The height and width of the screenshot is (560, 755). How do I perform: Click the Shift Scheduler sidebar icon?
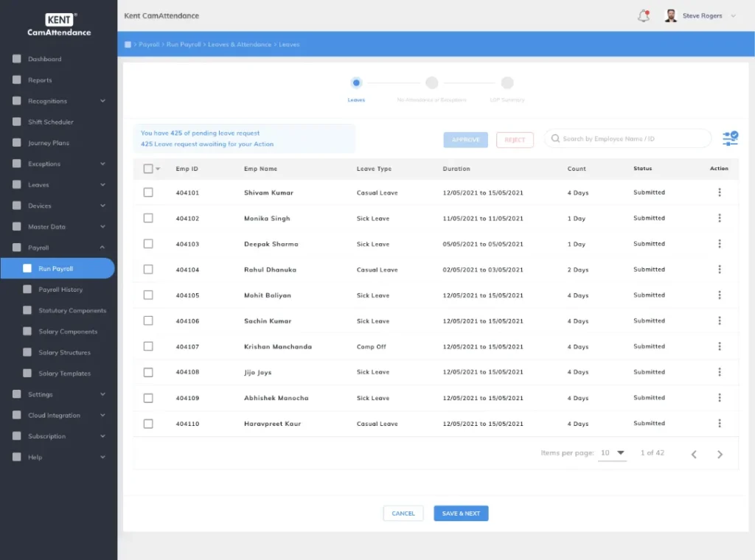point(17,122)
